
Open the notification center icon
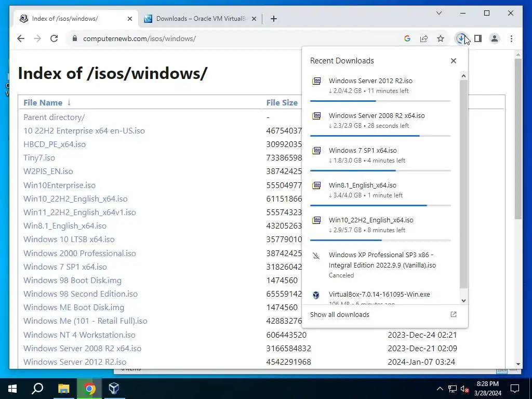tap(515, 389)
